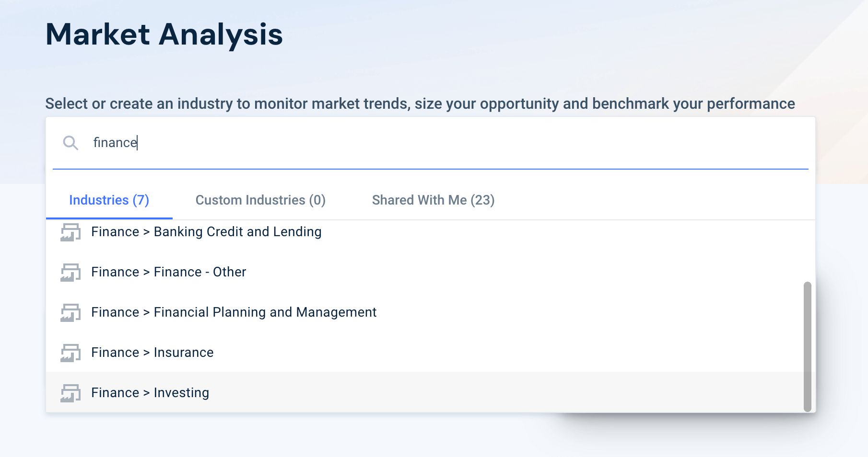Click the Market Analysis page title
Screen dimensions: 868x457
(164, 34)
